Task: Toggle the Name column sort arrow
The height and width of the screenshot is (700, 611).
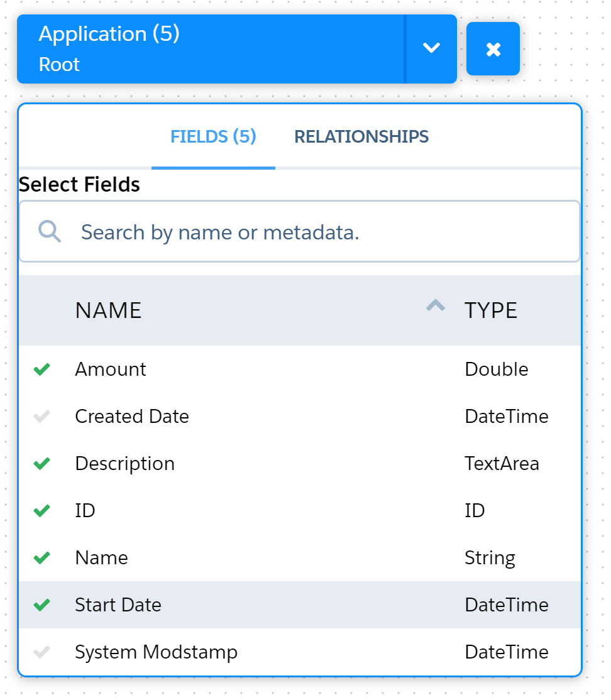Action: tap(436, 305)
